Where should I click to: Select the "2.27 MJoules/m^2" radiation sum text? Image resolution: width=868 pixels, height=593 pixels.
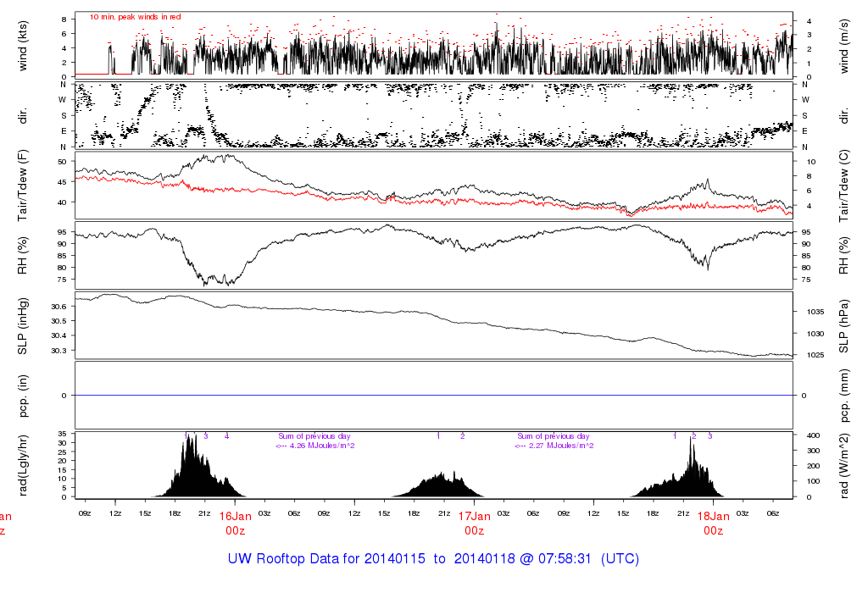561,446
